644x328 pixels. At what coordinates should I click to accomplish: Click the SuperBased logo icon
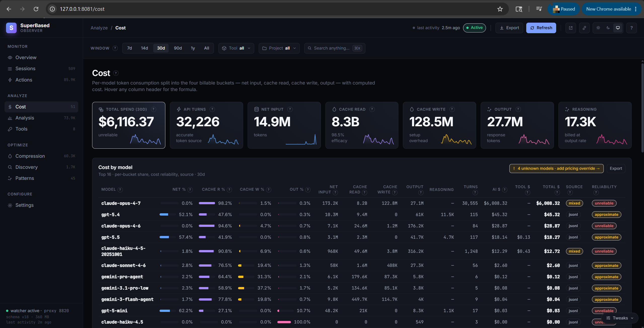(x=11, y=28)
